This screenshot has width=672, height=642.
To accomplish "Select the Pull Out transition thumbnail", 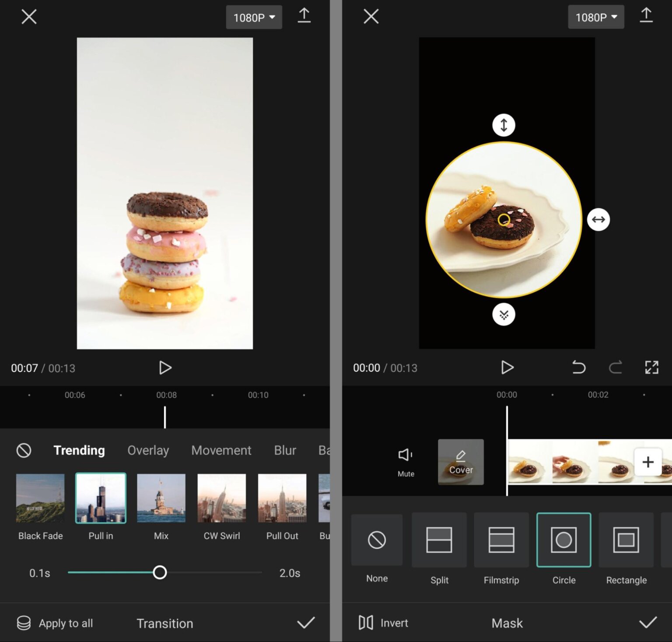I will (x=282, y=498).
